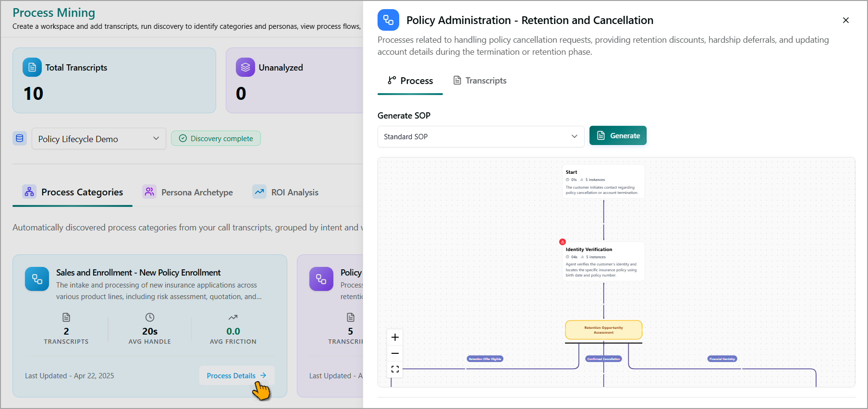Click the Process Mining page heading
This screenshot has width=868, height=409.
[x=54, y=12]
